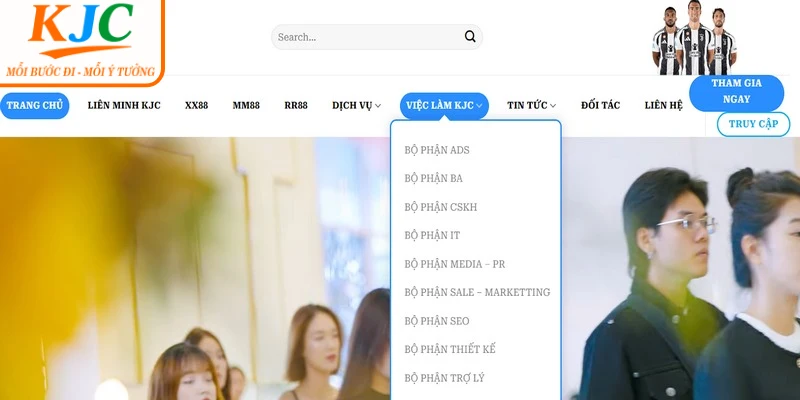Screen dimensions: 800x400
Task: Choose Bộ Phận IT from dropdown
Action: coord(432,236)
